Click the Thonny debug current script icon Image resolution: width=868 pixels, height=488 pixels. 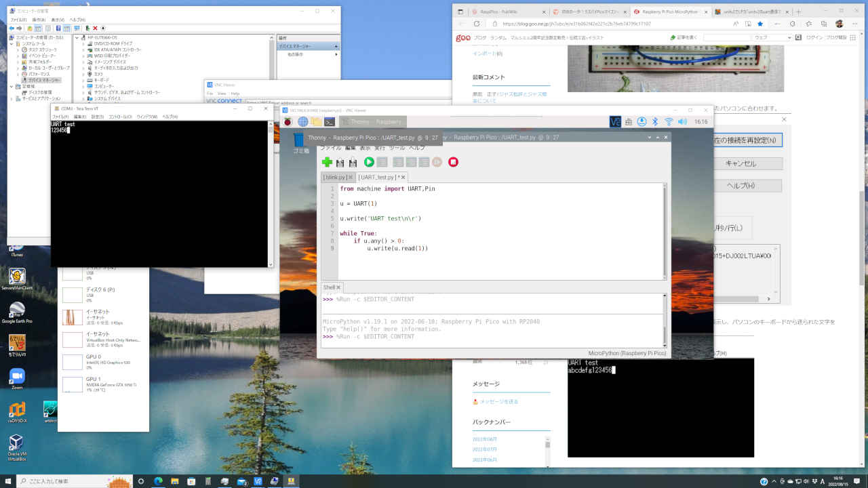[x=382, y=162]
